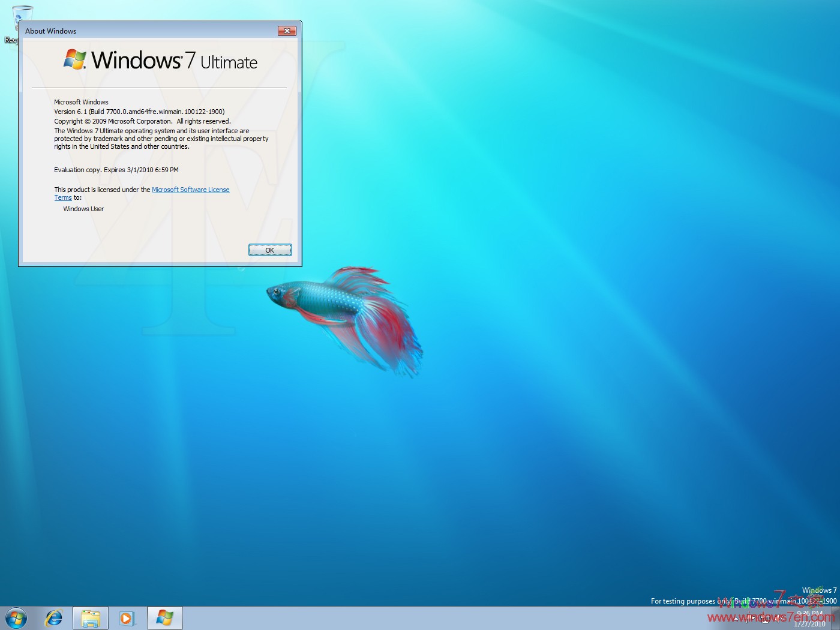Click the Terms hyperlink

point(62,197)
